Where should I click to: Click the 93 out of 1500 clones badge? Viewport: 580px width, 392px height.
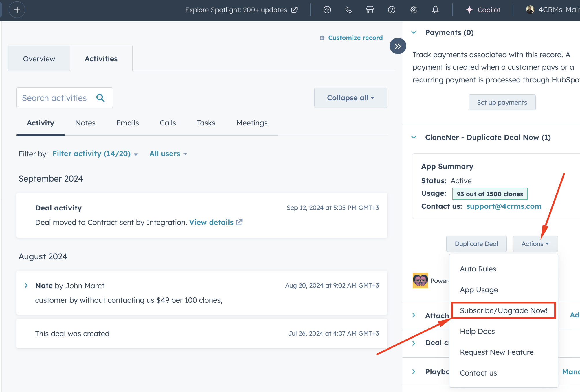[490, 194]
